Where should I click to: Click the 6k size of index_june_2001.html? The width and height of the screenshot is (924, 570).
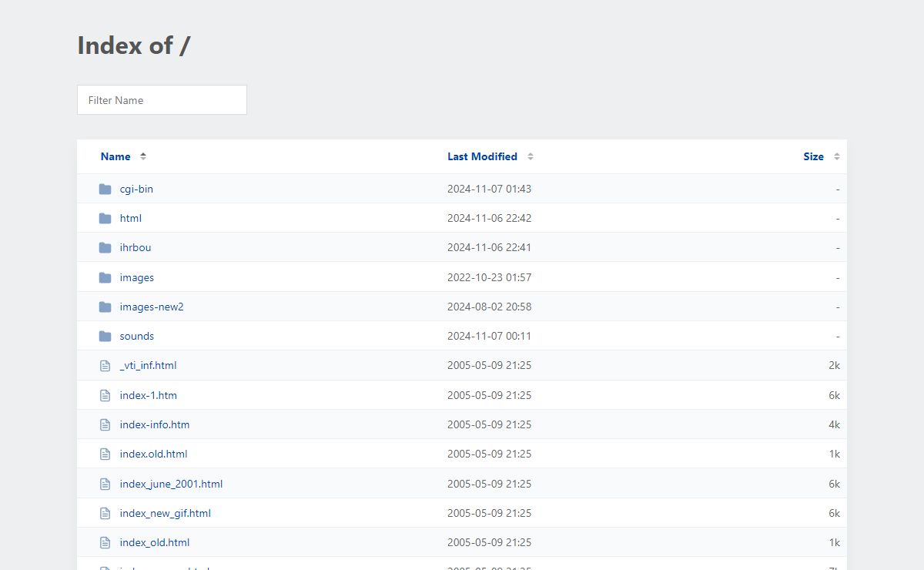pos(834,484)
